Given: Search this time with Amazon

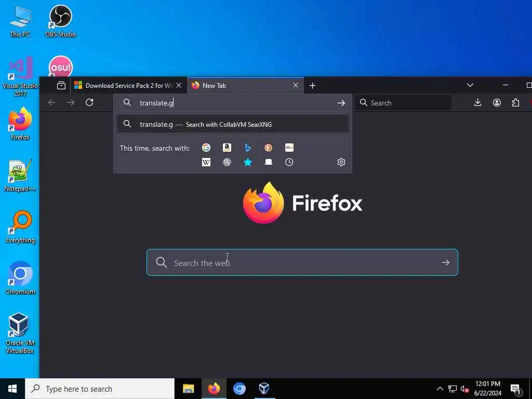Looking at the screenshot, I should 227,148.
